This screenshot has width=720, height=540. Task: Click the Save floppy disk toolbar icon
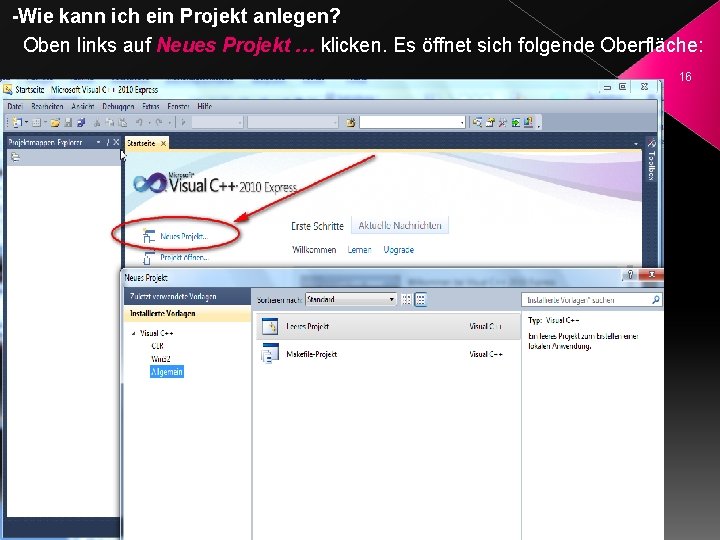point(68,122)
